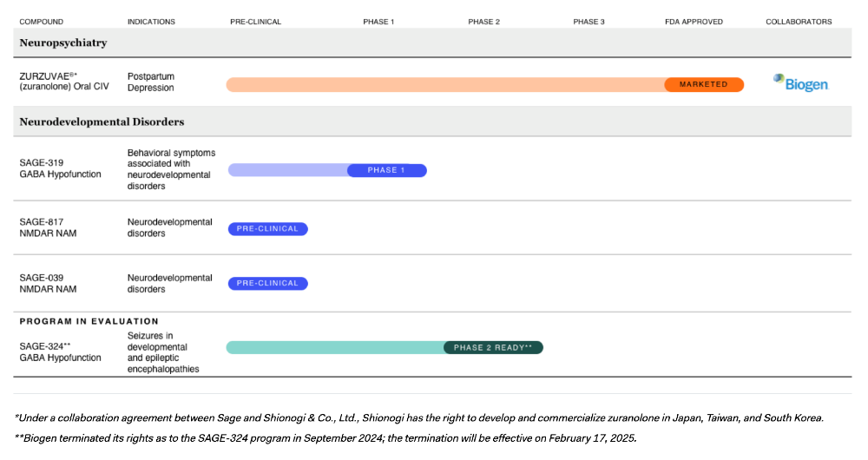Click the SAGE-817 NMDAR NAM compound name
This screenshot has width=868, height=460.
pyautogui.click(x=48, y=227)
